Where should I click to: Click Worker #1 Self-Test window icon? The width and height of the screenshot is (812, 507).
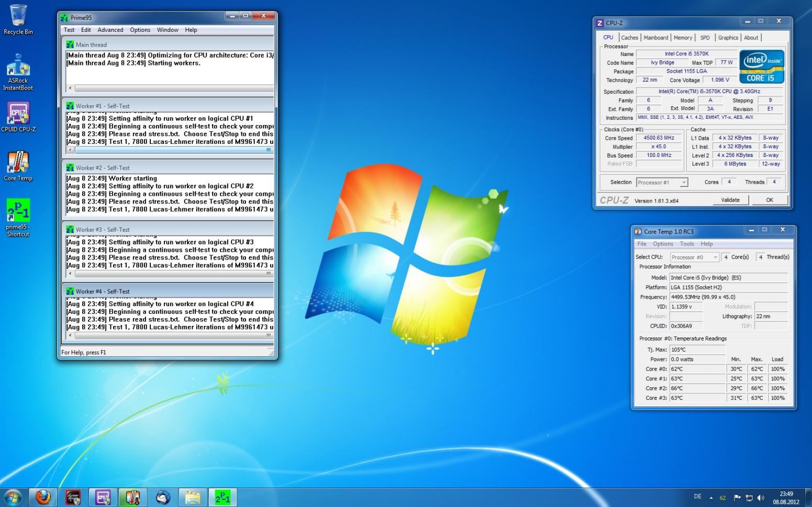(x=70, y=106)
